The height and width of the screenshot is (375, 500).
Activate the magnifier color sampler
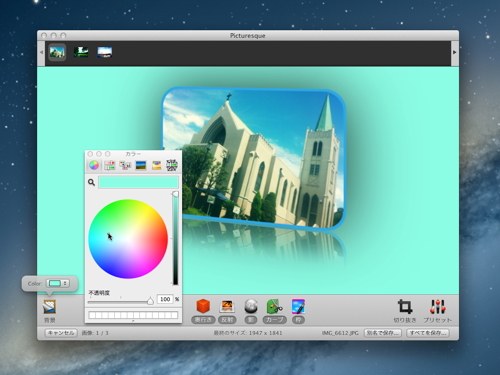click(91, 182)
